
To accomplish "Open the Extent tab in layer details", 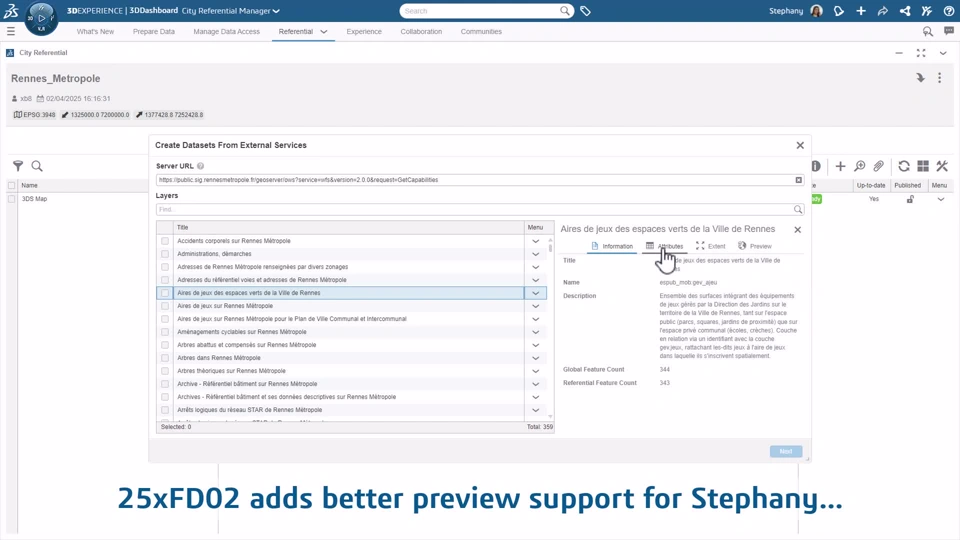I will (710, 246).
